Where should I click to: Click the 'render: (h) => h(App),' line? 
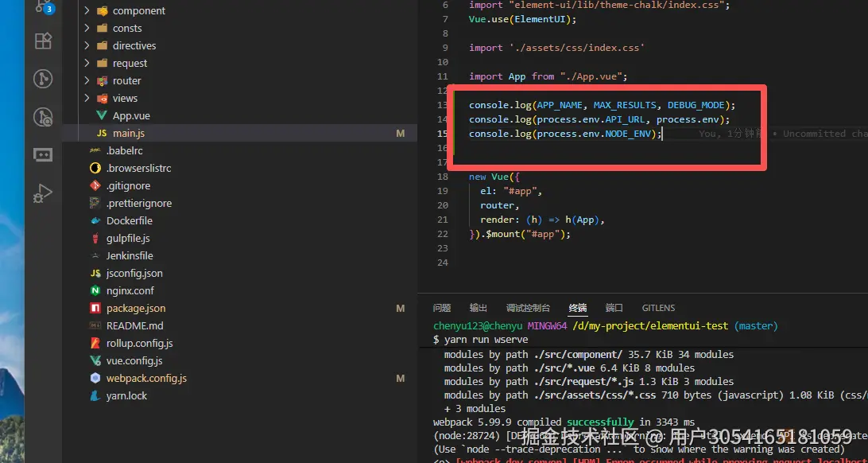(x=542, y=220)
